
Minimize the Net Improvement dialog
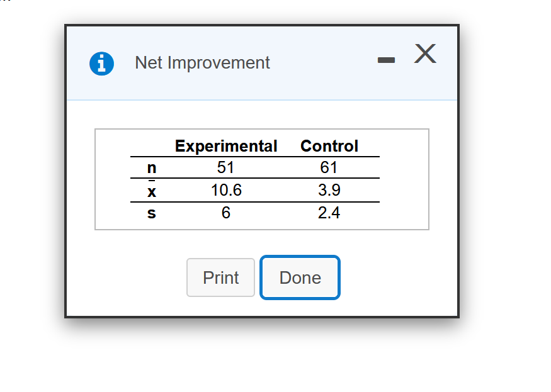[x=386, y=60]
